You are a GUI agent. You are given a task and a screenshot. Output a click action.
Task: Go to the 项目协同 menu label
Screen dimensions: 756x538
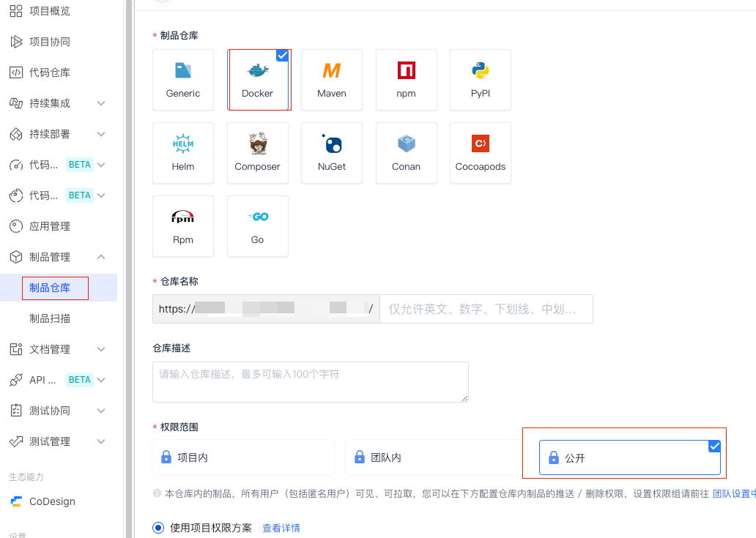(x=50, y=42)
